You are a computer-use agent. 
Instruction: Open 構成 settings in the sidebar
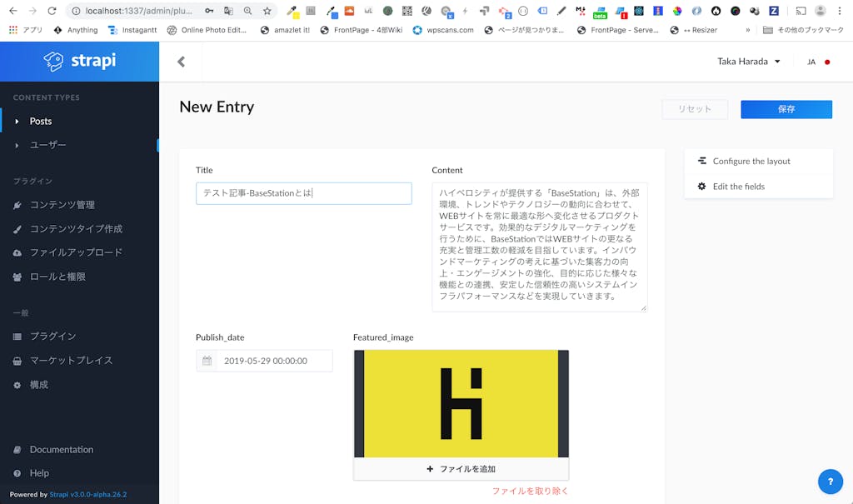[x=38, y=385]
